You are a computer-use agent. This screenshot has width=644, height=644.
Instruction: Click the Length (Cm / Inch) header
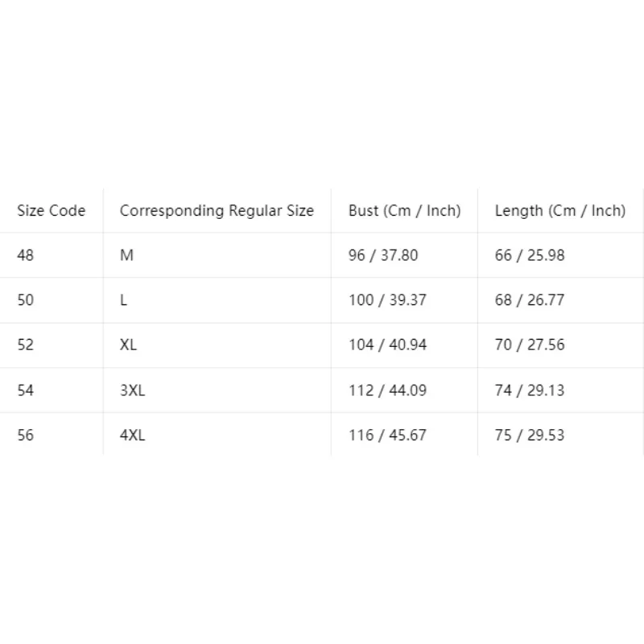pos(560,211)
